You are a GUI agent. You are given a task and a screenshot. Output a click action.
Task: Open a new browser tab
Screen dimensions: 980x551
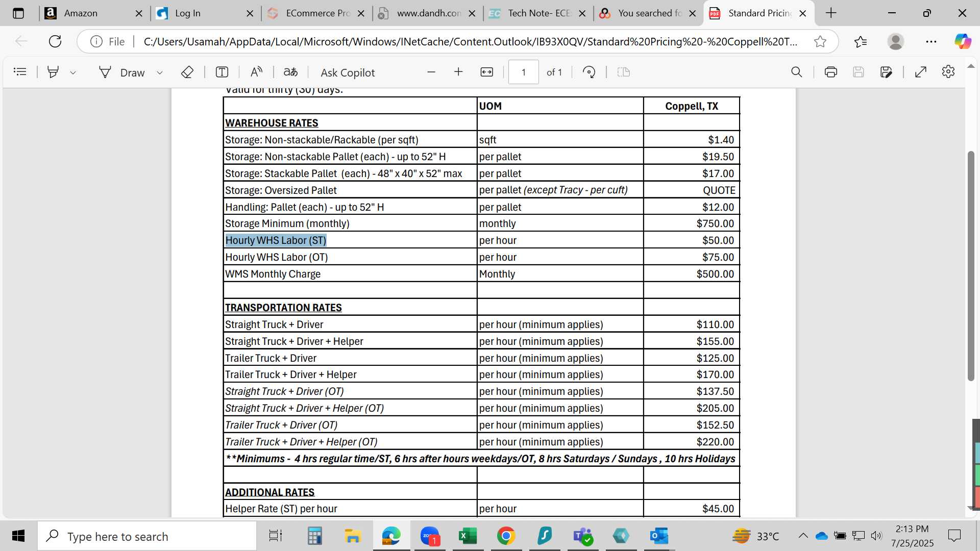coord(831,13)
